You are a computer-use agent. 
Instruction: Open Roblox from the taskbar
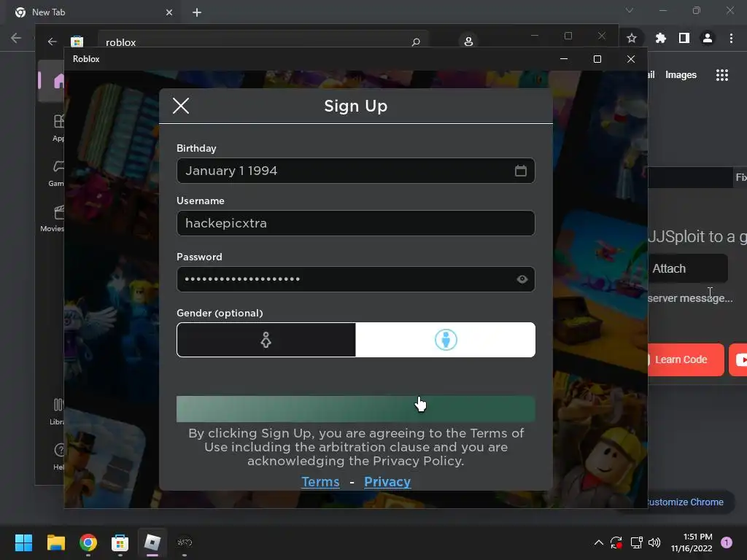point(152,542)
